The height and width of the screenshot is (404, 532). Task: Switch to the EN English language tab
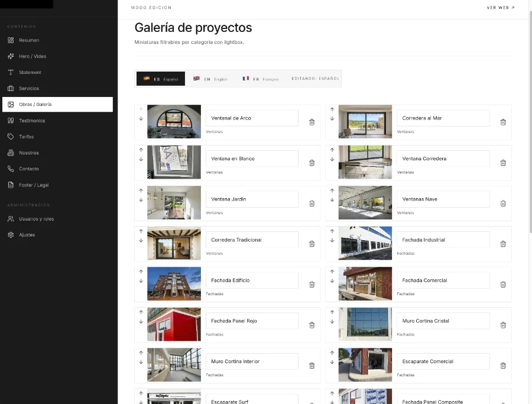pyautogui.click(x=210, y=79)
